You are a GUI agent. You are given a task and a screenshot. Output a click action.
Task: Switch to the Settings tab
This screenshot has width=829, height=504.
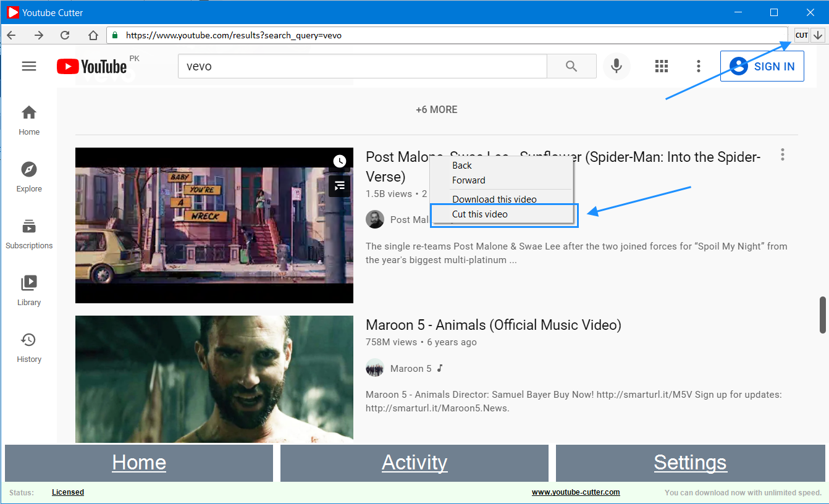click(x=690, y=463)
